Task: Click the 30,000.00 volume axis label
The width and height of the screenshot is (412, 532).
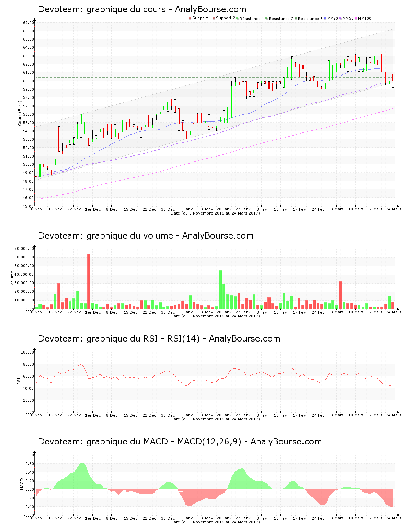Action: pos(24,283)
